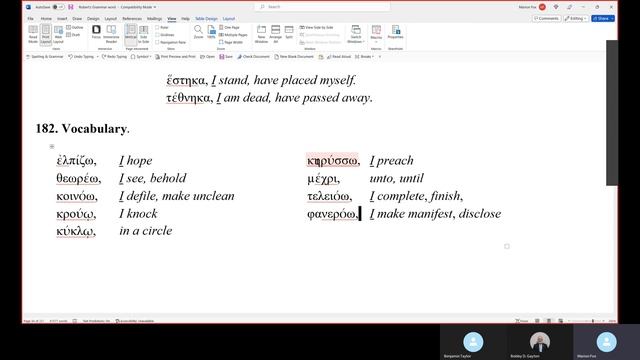This screenshot has height=360, width=640.
Task: Open the Mailings tab
Action: tap(154, 19)
